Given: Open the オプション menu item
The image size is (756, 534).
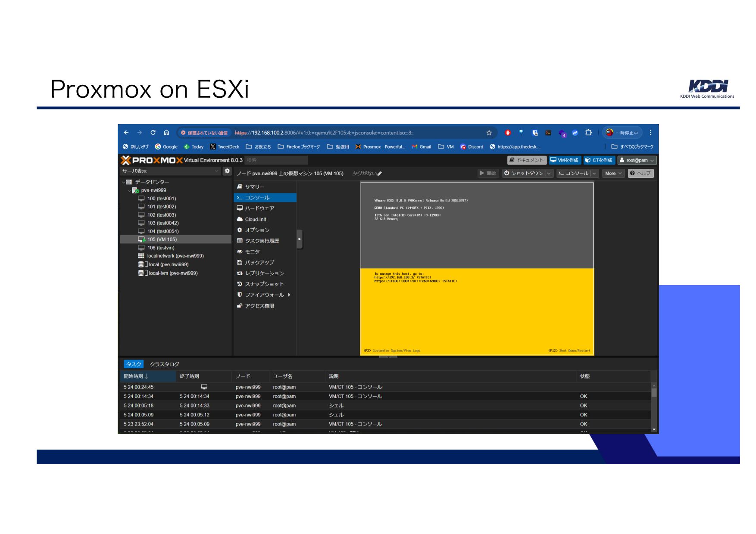Looking at the screenshot, I should [x=265, y=230].
